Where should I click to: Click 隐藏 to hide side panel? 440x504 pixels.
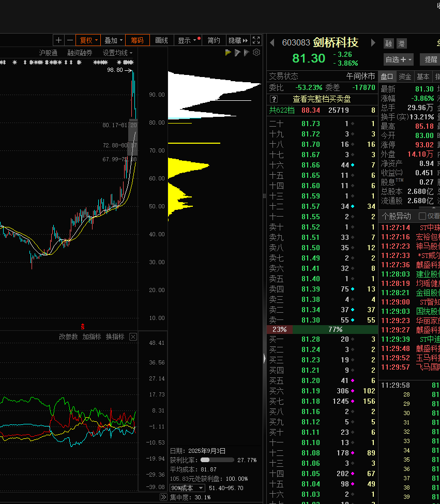click(238, 40)
